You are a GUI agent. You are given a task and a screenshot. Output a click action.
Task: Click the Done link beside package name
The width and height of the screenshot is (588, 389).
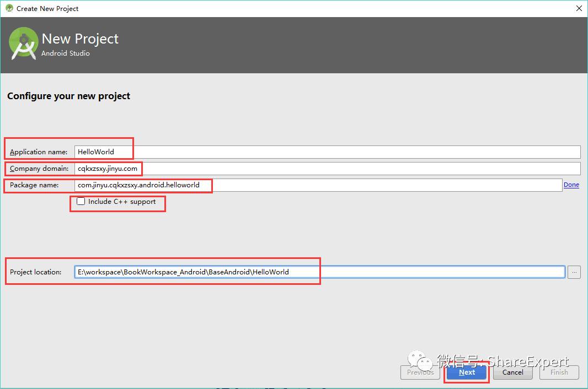tap(571, 185)
